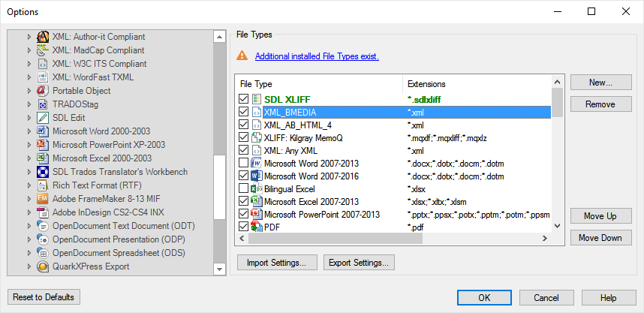Expand the Portable Object tree node

pos(29,91)
